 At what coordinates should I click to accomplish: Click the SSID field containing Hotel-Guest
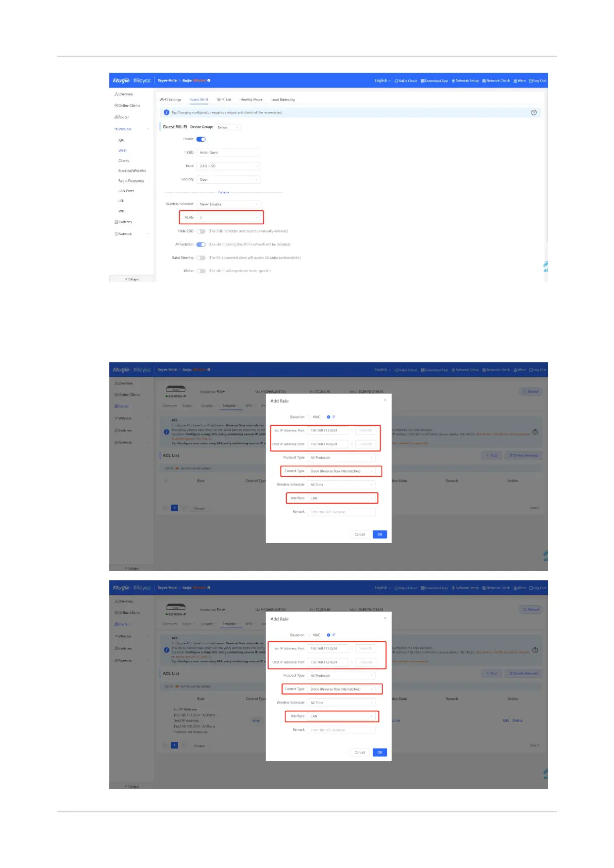point(228,153)
